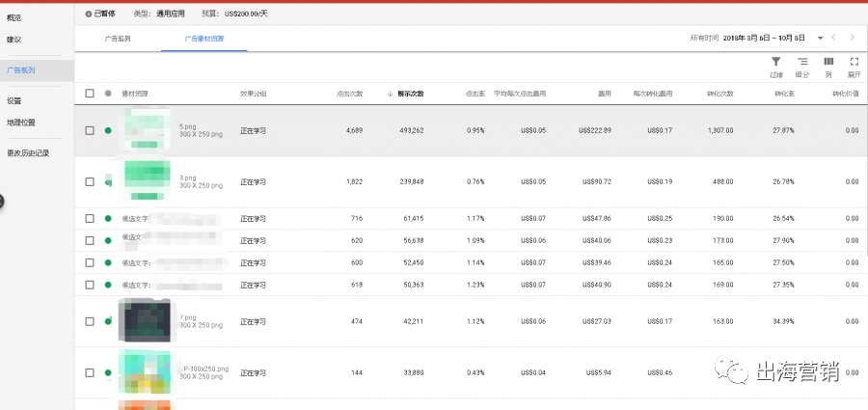This screenshot has height=410, width=868.
Task: Click the cost cell US$90.72
Action: [597, 181]
